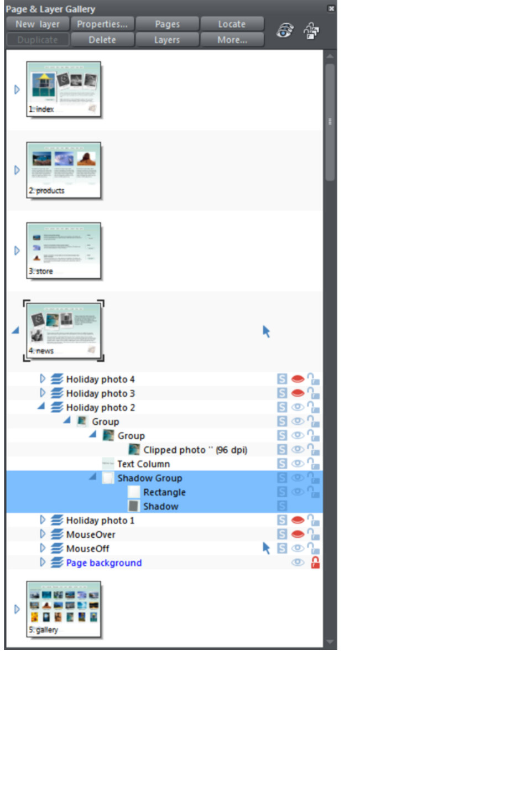This screenshot has height=806, width=532.
Task: Expand page 3: store
Action: (x=17, y=251)
